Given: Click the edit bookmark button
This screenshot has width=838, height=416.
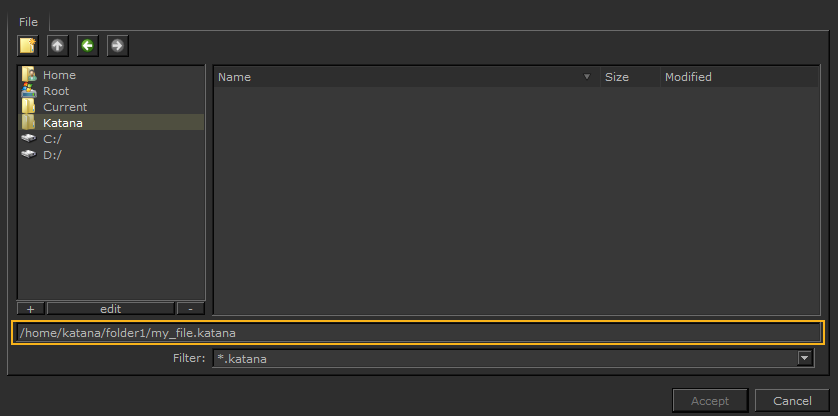Looking at the screenshot, I should pos(111,309).
